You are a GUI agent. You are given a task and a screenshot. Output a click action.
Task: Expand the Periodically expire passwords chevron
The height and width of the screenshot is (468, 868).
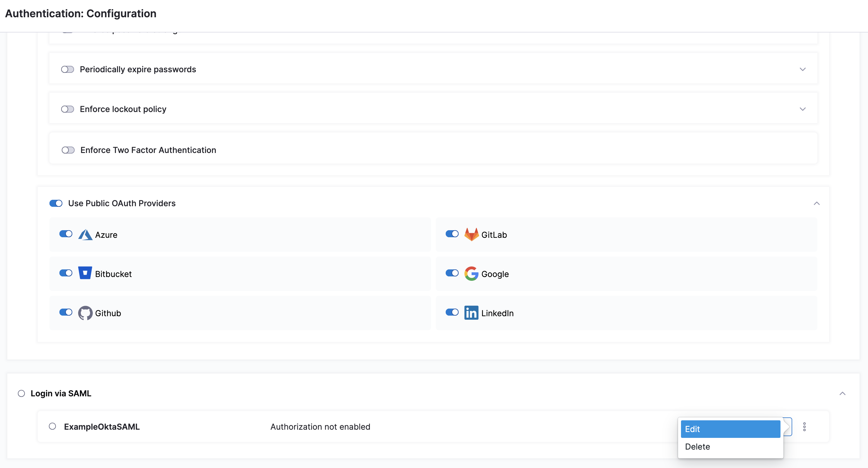803,69
